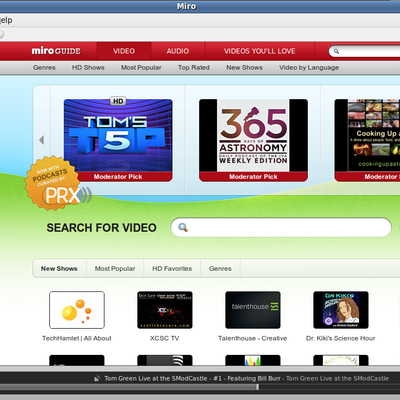The height and width of the screenshot is (400, 400).
Task: Click the miro GUIDE logo
Action: click(x=56, y=51)
